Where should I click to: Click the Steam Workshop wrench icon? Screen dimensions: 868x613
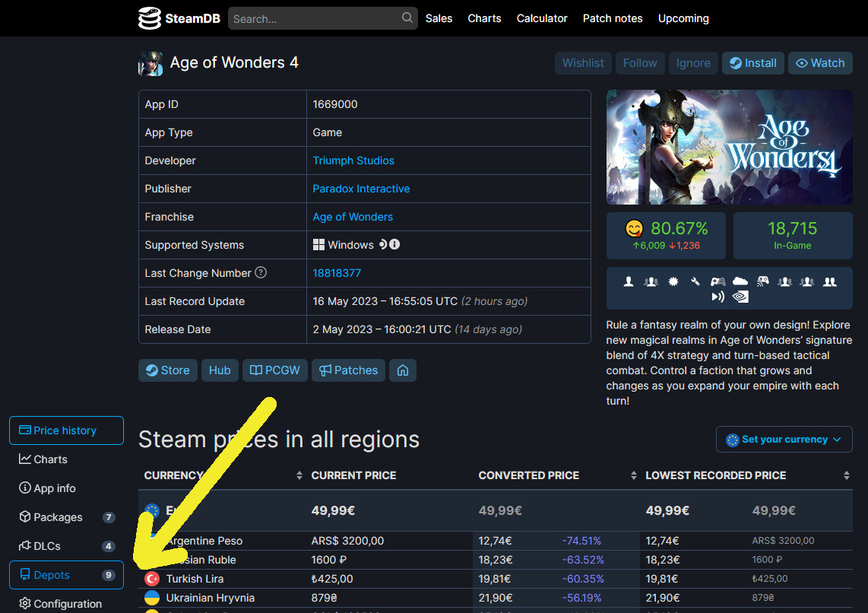point(695,282)
